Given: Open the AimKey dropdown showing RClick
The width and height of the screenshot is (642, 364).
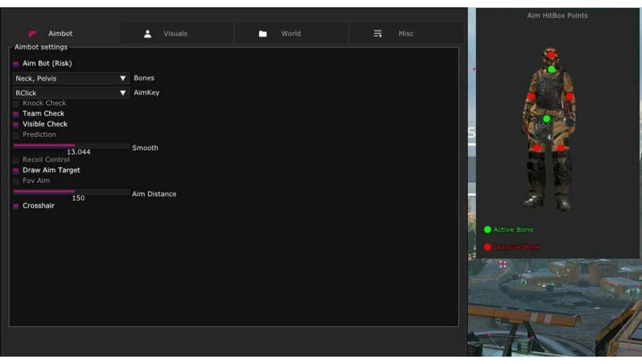Looking at the screenshot, I should pos(72,93).
